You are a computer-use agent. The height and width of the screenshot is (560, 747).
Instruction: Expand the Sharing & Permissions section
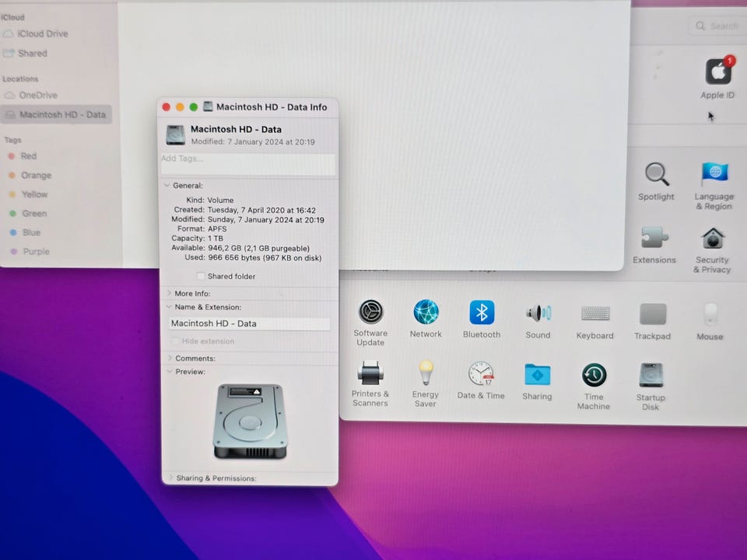tap(170, 478)
